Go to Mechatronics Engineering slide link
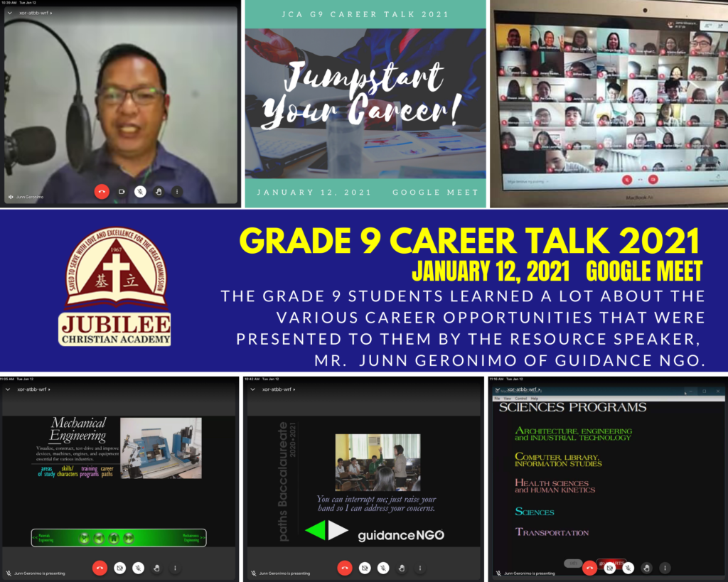 click(x=193, y=538)
